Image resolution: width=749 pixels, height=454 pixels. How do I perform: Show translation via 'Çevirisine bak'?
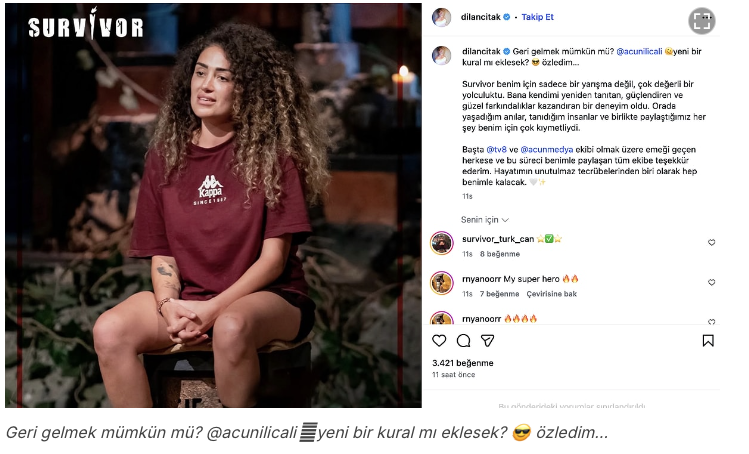[552, 294]
